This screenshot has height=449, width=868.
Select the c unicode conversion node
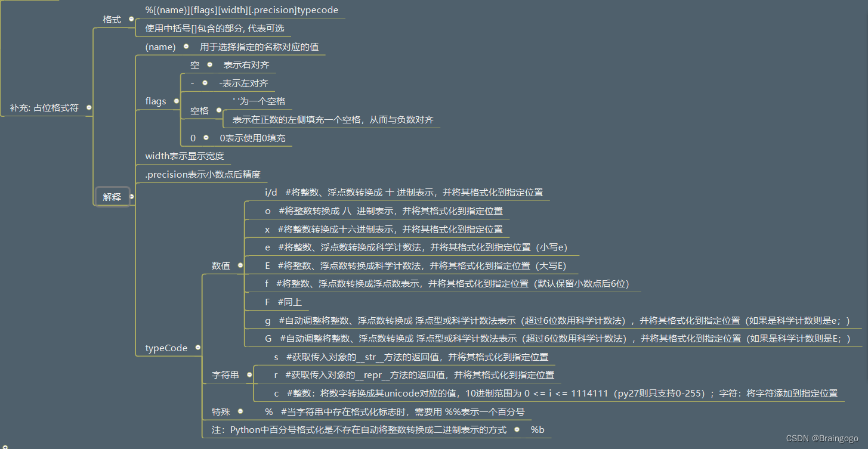tap(556, 393)
